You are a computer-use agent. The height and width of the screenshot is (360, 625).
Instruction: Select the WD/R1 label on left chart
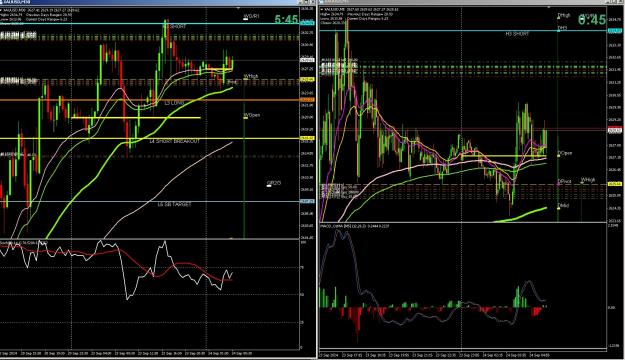(252, 16)
